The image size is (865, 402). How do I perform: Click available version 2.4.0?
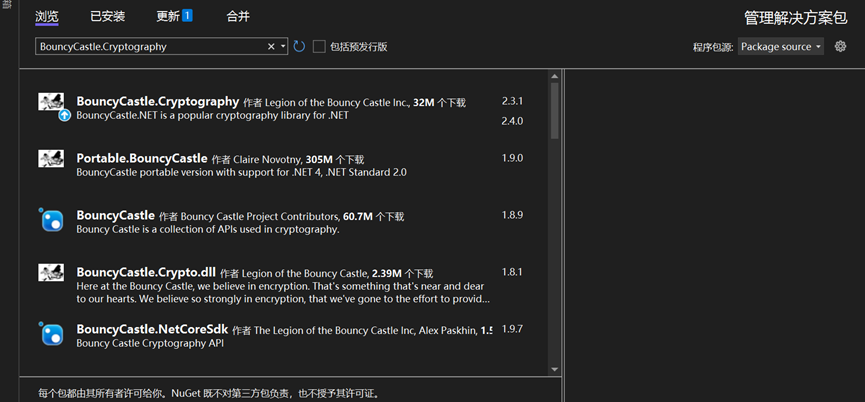click(512, 121)
